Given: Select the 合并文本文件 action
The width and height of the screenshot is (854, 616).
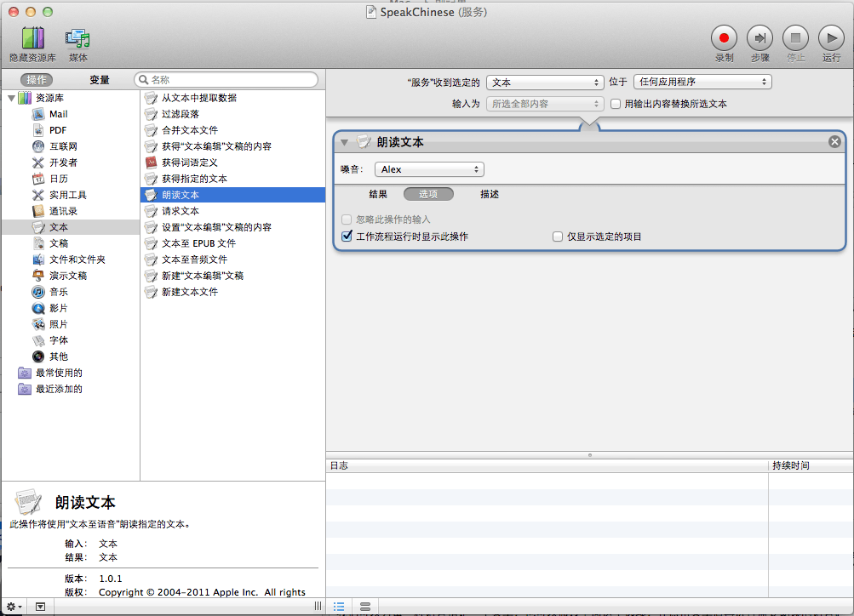Looking at the screenshot, I should coord(233,130).
